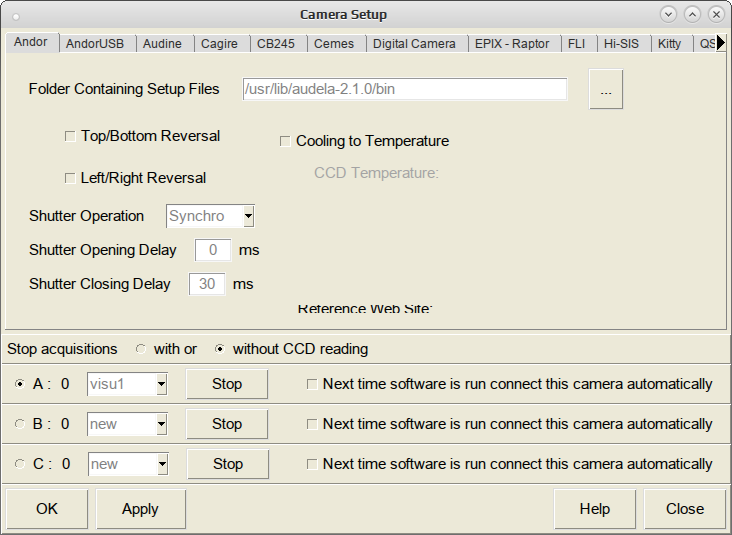This screenshot has width=732, height=535.
Task: Show more tabs with right arrow
Action: tap(721, 42)
